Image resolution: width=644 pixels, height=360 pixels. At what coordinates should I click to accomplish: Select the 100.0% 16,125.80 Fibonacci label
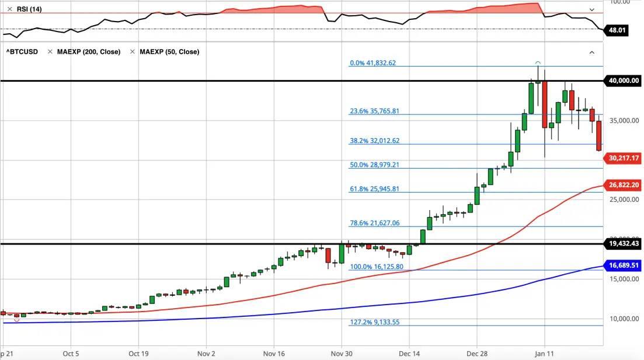click(x=377, y=267)
